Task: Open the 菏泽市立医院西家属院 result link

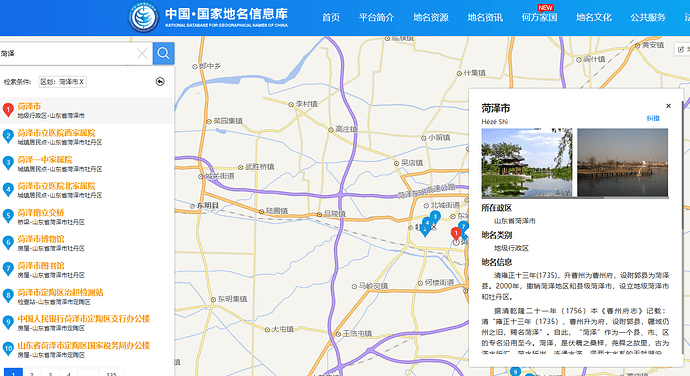Action: [56, 133]
